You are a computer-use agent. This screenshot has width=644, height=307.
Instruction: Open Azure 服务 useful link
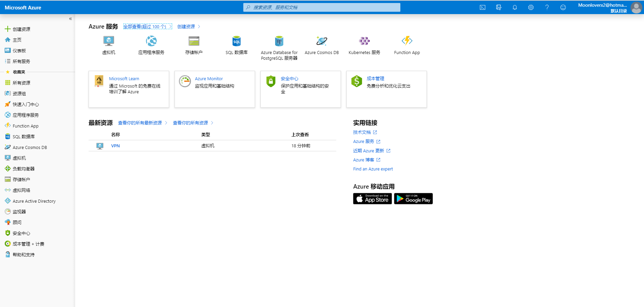pyautogui.click(x=367, y=141)
